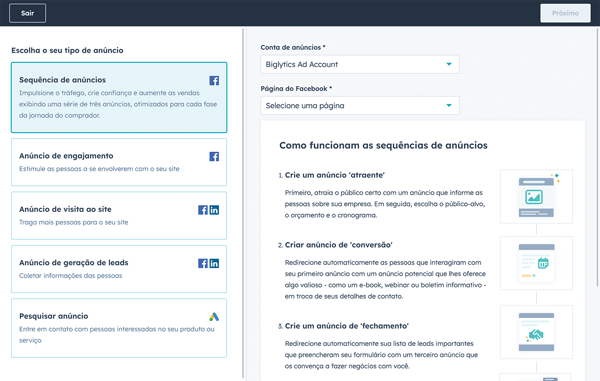This screenshot has width=600, height=381.
Task: Click the 'conversão' calendar form illustration
Action: 536,263
